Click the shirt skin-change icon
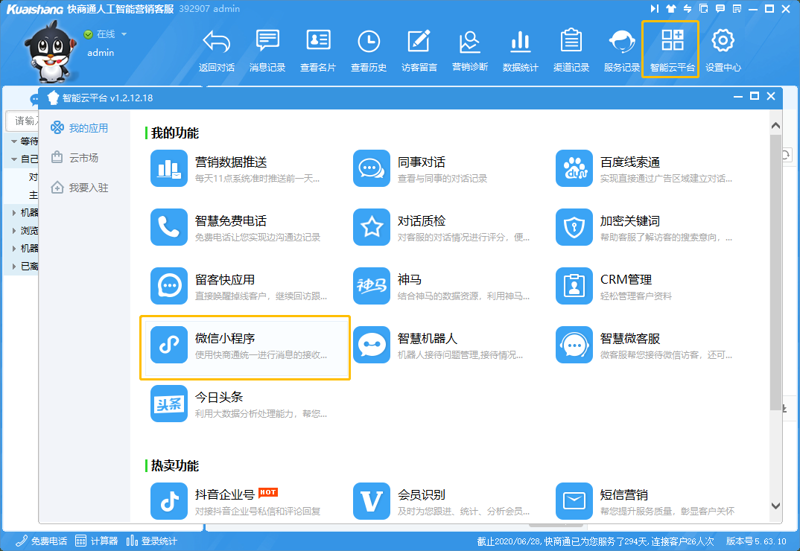Image resolution: width=800 pixels, height=551 pixels. point(671,9)
